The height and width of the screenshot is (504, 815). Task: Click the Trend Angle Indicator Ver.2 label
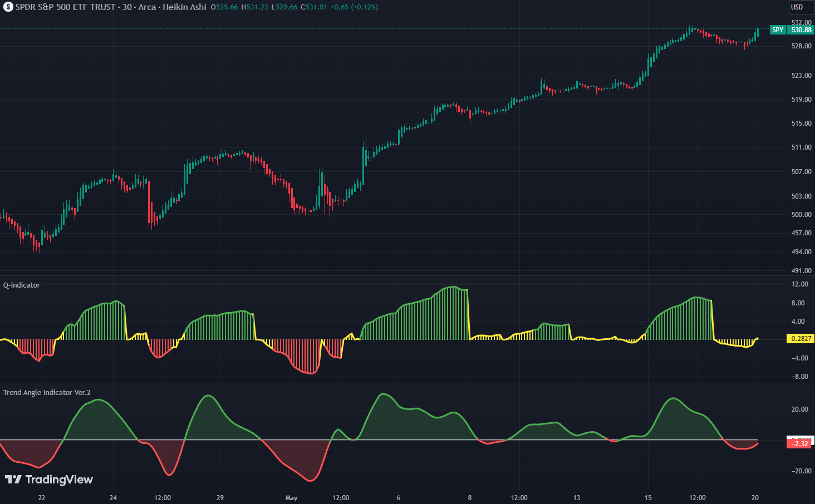[47, 393]
